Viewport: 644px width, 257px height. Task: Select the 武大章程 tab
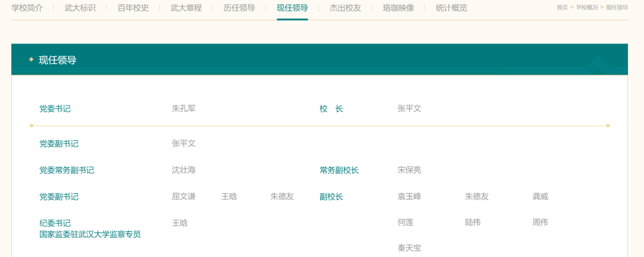(x=186, y=8)
